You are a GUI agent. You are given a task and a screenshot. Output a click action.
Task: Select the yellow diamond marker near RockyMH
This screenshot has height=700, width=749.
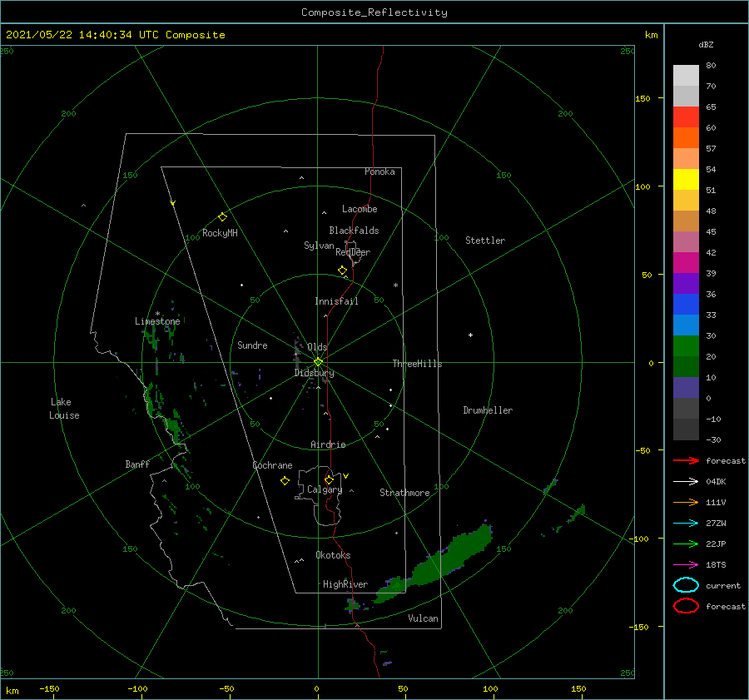[x=222, y=217]
